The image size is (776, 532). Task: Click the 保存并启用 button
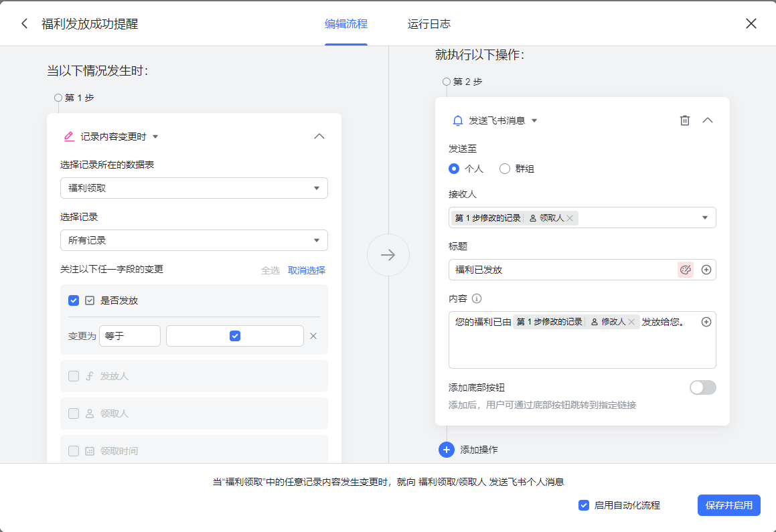click(x=728, y=505)
